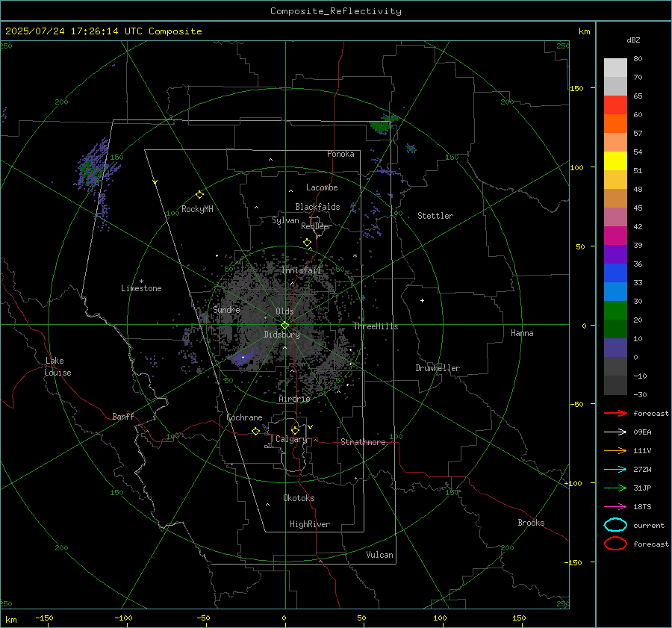Click the Ponoka town label

point(340,154)
